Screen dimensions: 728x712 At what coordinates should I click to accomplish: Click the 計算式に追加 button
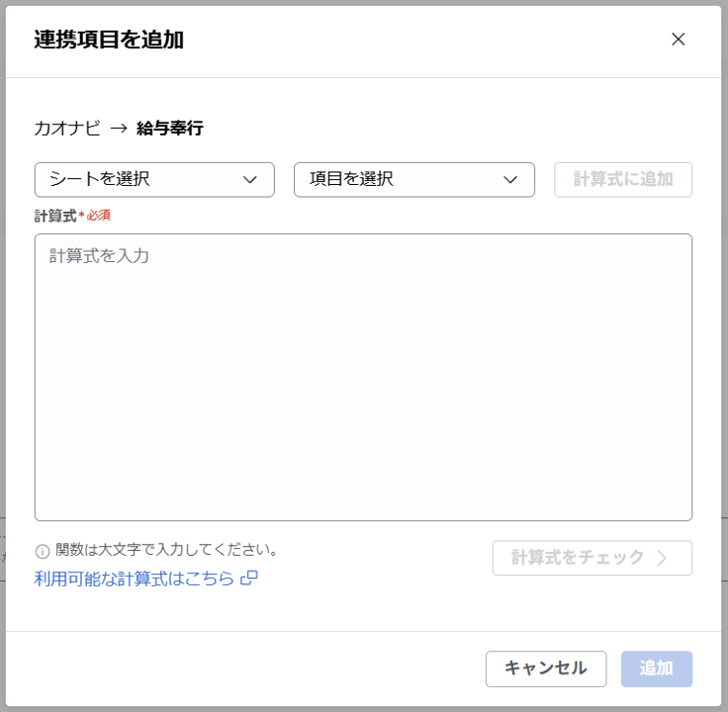[623, 180]
